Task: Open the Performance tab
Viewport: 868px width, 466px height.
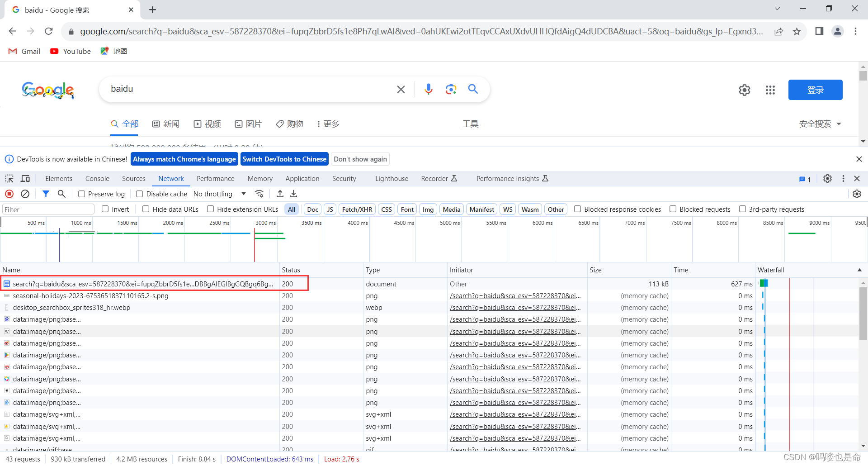Action: [x=216, y=179]
